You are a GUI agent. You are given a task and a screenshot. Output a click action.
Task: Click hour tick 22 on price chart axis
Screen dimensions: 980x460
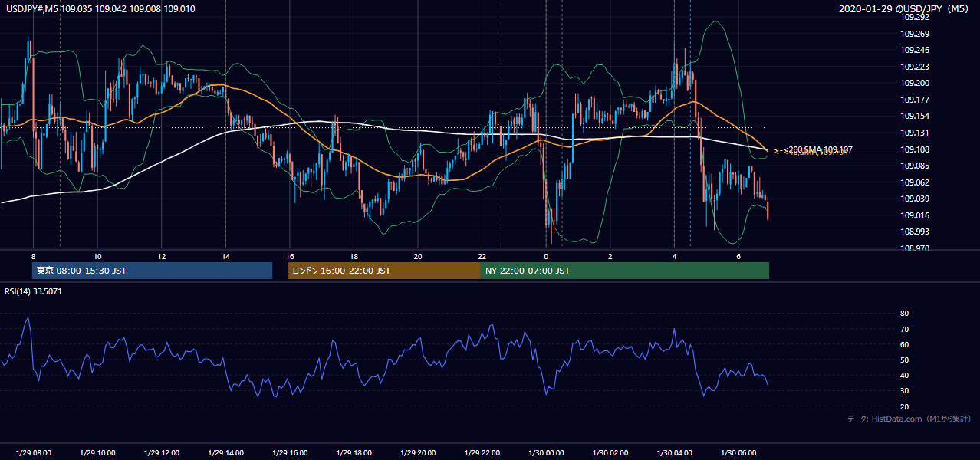(x=482, y=256)
